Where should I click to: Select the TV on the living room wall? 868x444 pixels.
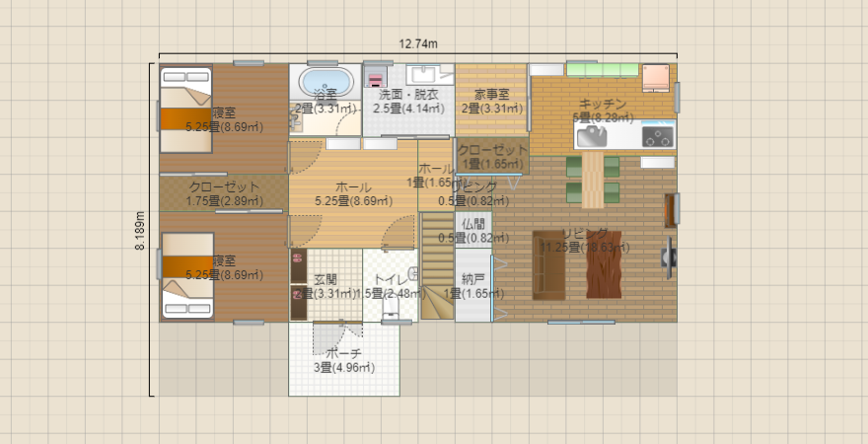pyautogui.click(x=668, y=258)
